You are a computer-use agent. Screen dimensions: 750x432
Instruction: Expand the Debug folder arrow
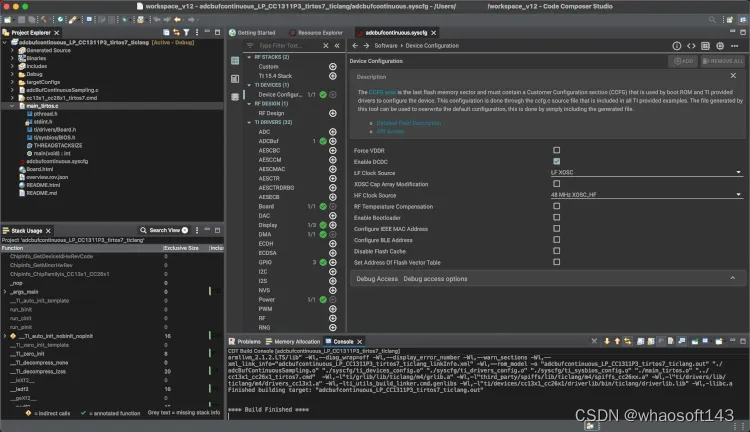point(12,74)
